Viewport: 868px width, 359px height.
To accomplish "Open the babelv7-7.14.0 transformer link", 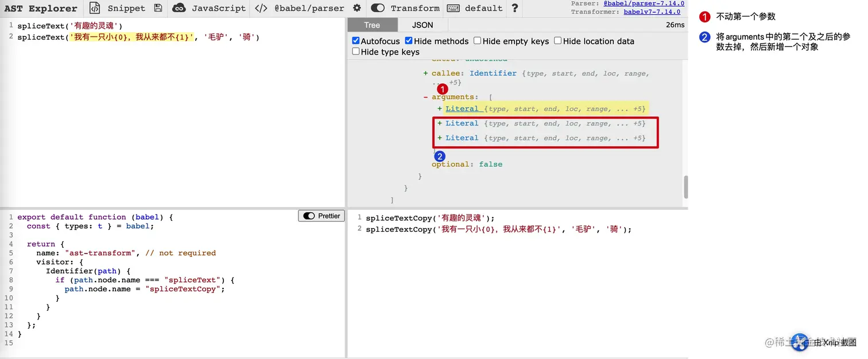I will [x=652, y=11].
